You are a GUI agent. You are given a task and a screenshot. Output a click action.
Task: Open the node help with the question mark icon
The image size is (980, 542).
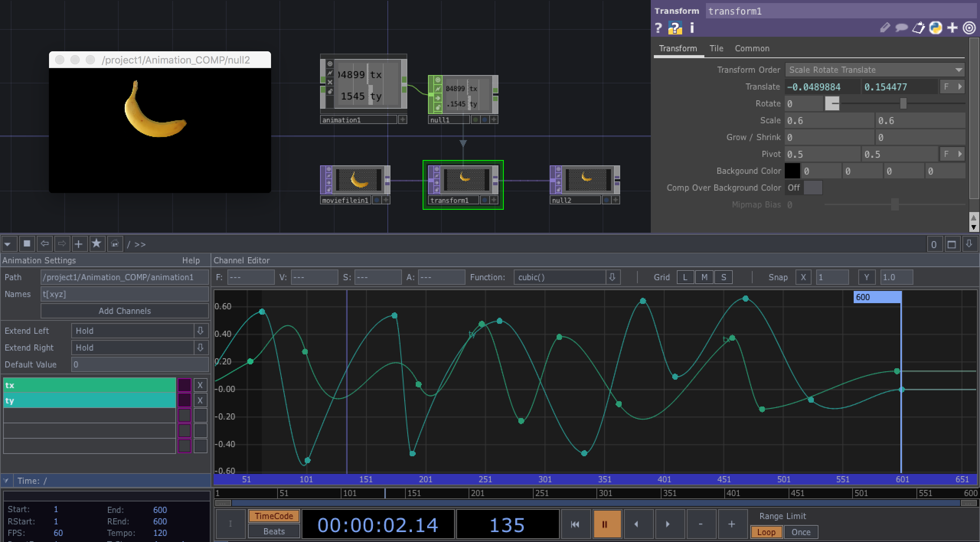659,27
